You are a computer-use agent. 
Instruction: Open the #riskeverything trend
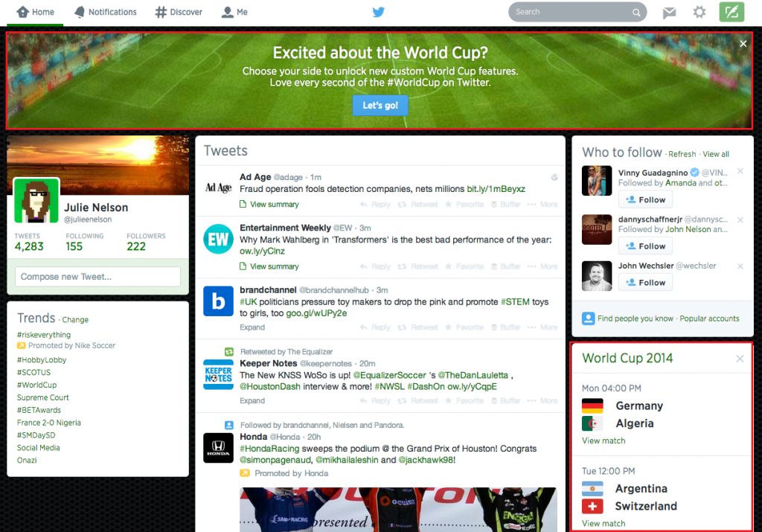pos(44,335)
